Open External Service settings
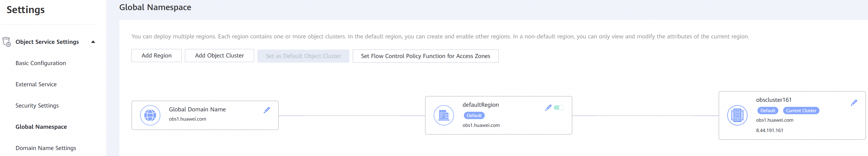Screen dimensions: 868x156 tap(36, 84)
